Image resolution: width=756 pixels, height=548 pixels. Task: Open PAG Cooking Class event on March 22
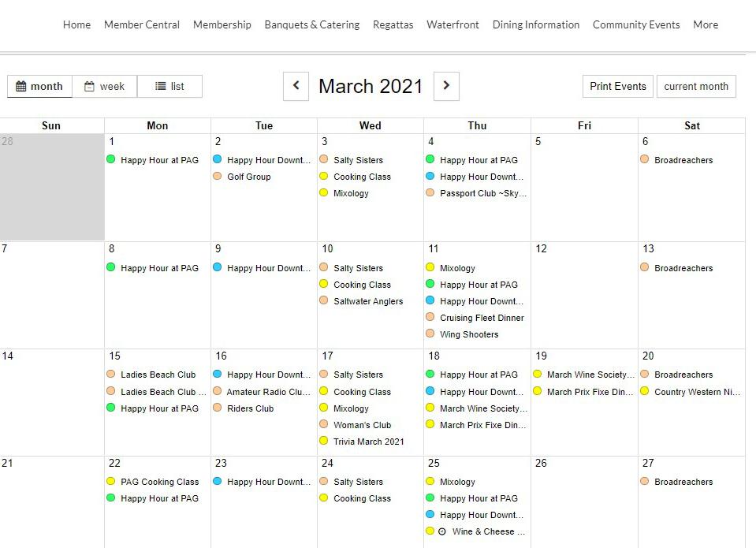click(x=159, y=482)
